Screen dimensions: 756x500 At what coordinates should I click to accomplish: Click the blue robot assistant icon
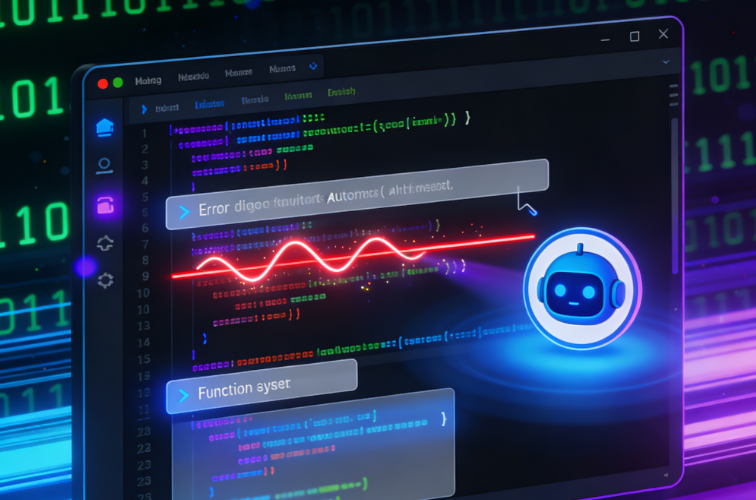pyautogui.click(x=576, y=285)
